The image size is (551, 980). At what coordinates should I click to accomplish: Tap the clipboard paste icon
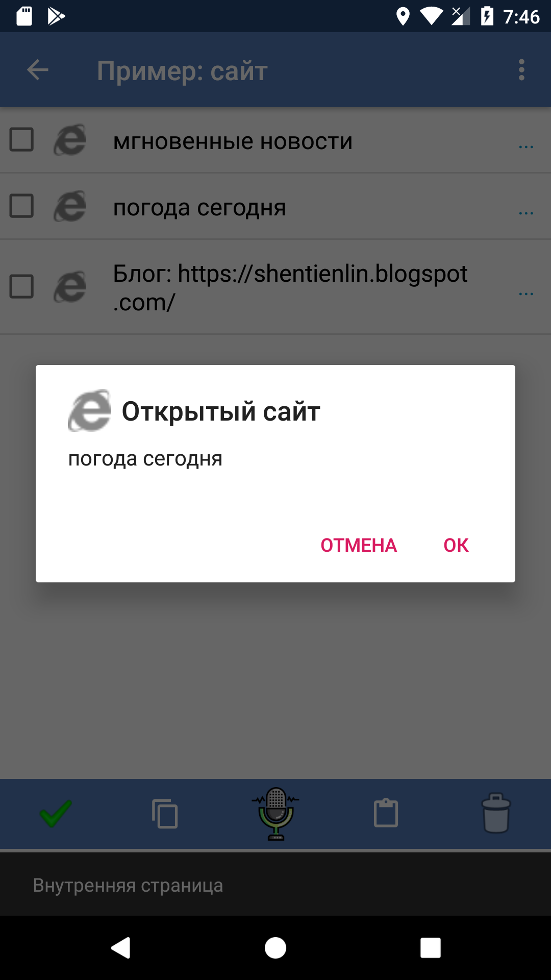[x=386, y=813]
